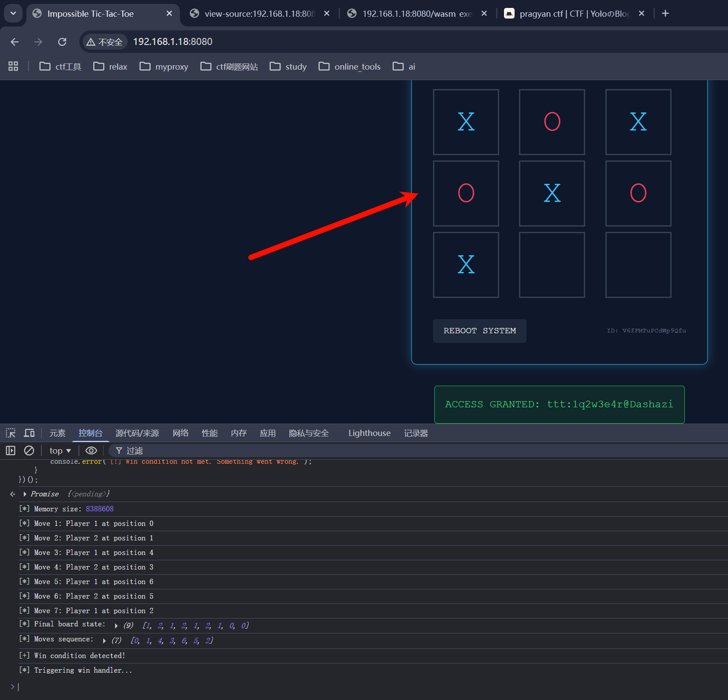Viewport: 728px width, 700px height.
Task: Open a new tab with plus button
Action: (x=665, y=14)
